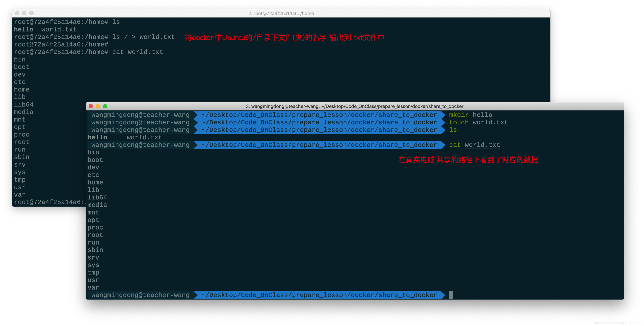Click 'var' line in back root terminal
The height and width of the screenshot is (326, 644).
20,194
